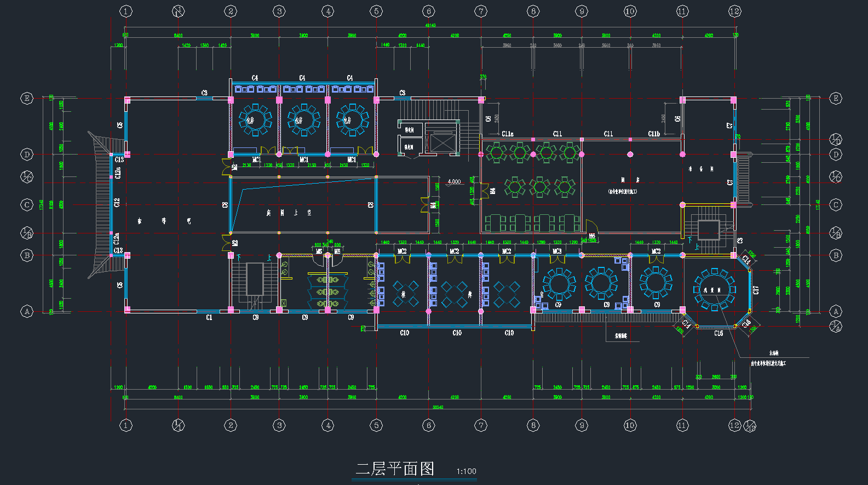Select the C11a window label
The height and width of the screenshot is (485, 868).
[x=508, y=134]
